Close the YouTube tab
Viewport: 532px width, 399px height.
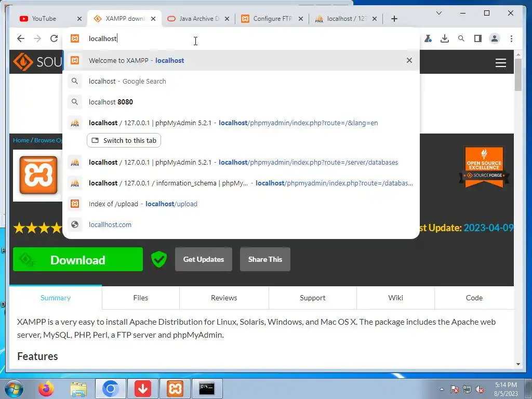coord(79,19)
